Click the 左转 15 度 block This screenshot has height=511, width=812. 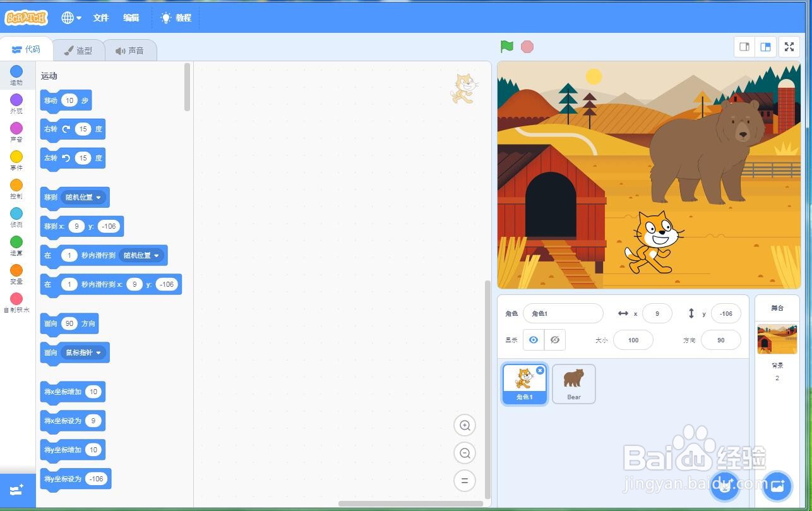point(73,159)
